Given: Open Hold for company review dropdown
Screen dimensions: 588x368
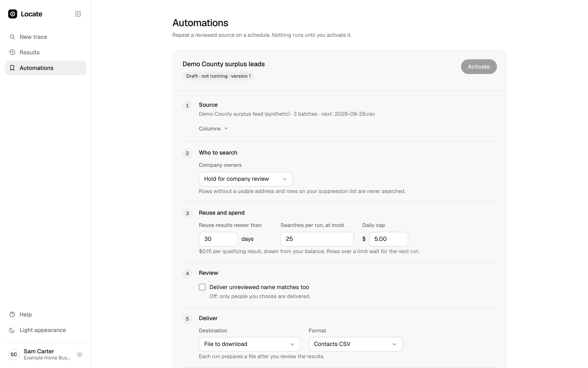Looking at the screenshot, I should (246, 179).
